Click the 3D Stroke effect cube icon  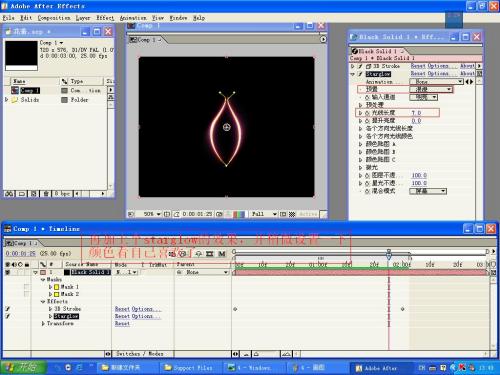(369, 66)
